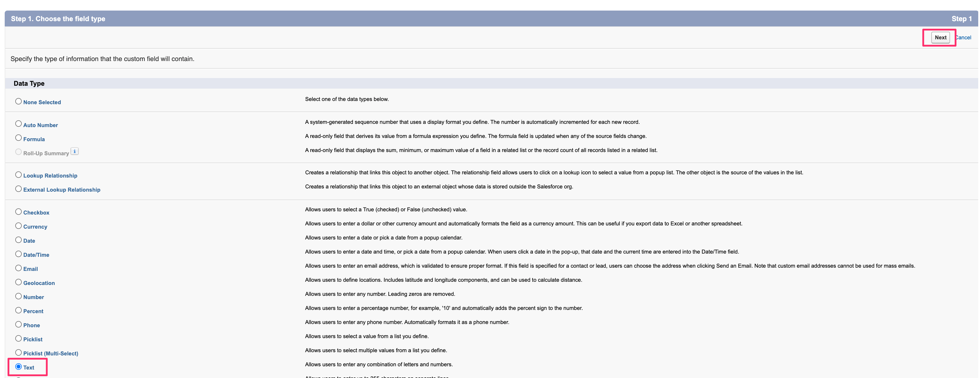Click description 'Allows users to select multiple values'
Viewport: 980px width, 378px height.
pos(376,350)
